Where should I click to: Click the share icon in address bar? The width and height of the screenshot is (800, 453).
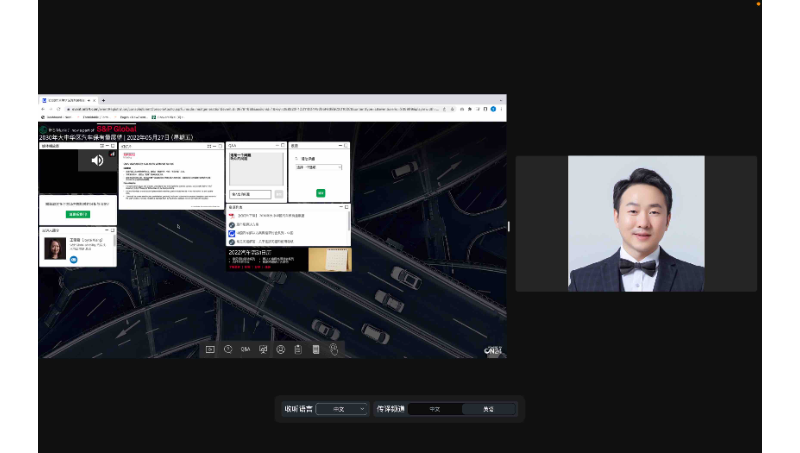444,109
